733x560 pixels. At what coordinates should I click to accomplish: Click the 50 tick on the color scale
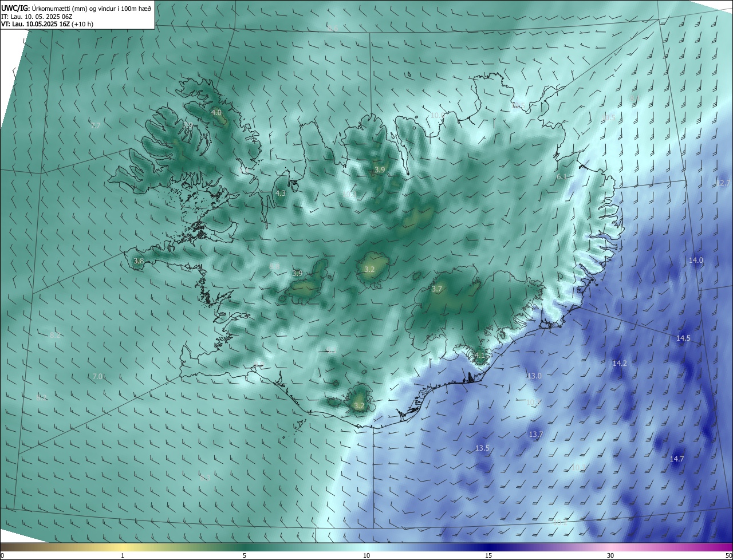(x=728, y=555)
